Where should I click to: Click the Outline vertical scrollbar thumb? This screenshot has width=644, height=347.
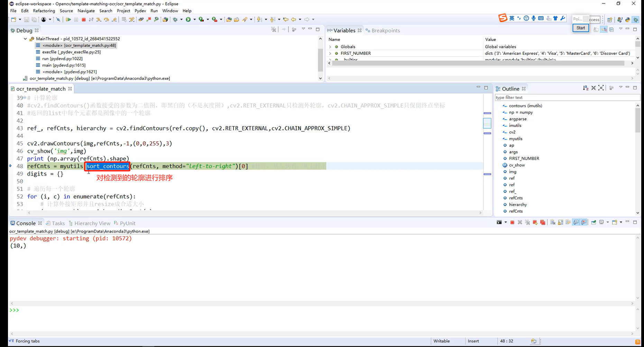click(x=638, y=120)
